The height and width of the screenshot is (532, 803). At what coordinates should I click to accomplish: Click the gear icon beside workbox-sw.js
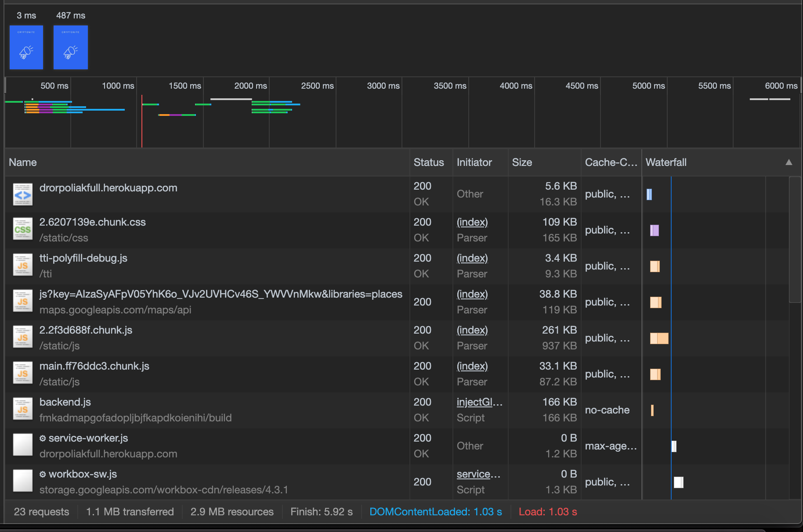43,474
